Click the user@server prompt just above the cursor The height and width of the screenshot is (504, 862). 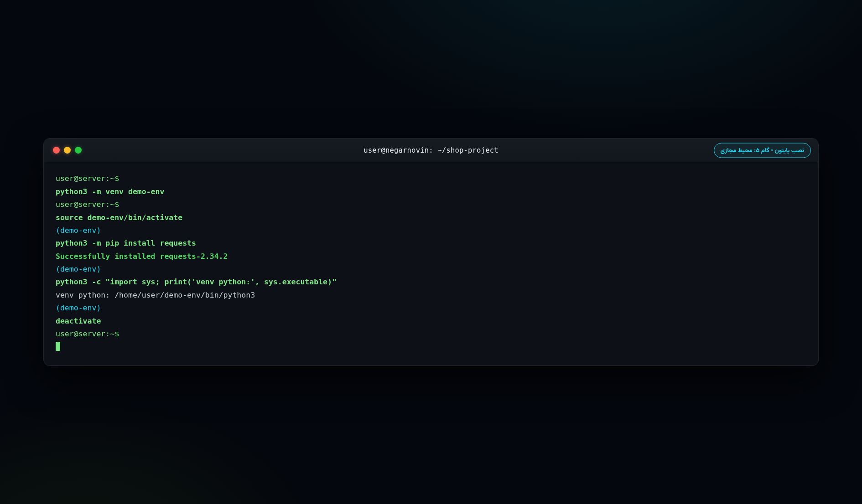[x=87, y=334]
